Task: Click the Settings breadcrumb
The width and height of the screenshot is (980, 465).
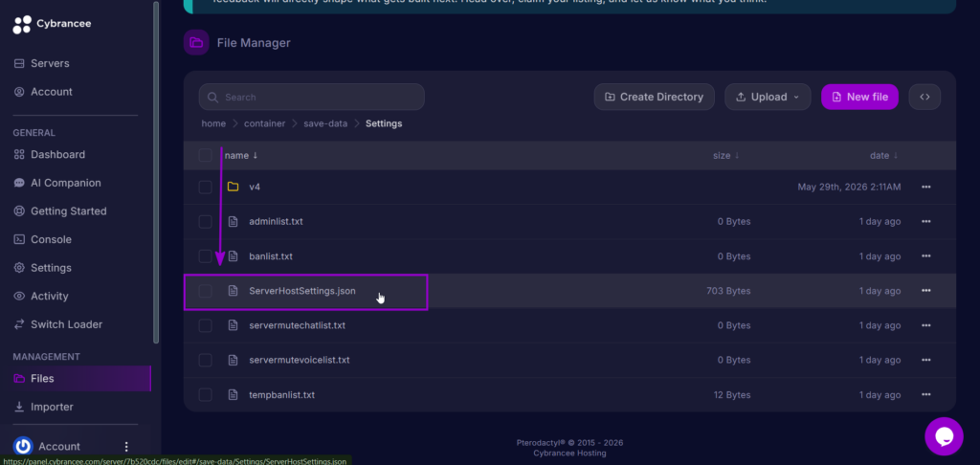Action: pos(384,123)
